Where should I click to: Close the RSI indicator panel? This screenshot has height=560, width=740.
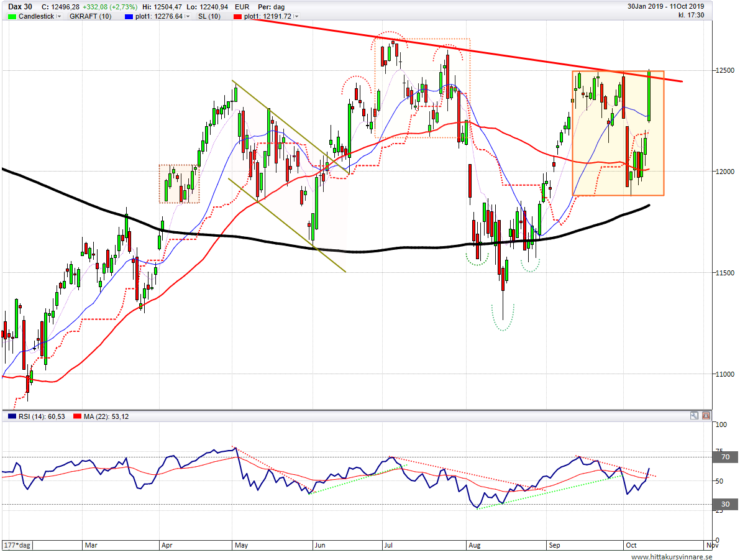click(x=706, y=416)
